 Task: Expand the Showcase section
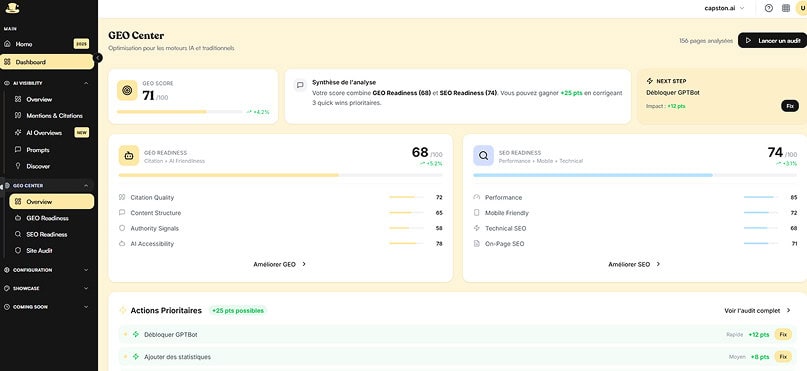(46, 288)
